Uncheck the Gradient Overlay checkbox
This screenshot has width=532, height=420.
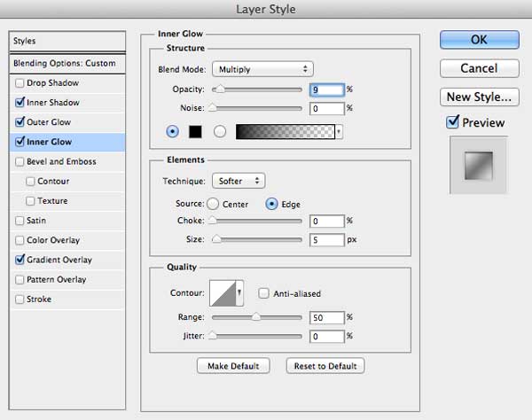pos(20,260)
